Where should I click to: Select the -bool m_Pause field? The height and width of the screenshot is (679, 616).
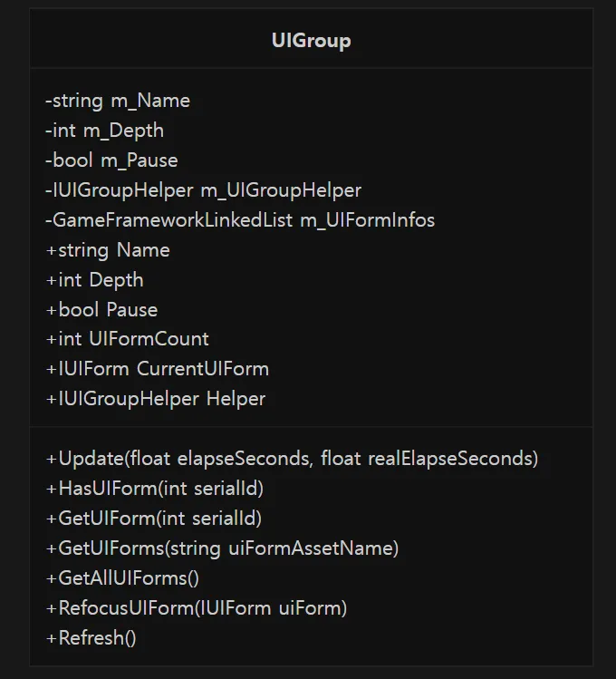pyautogui.click(x=111, y=160)
